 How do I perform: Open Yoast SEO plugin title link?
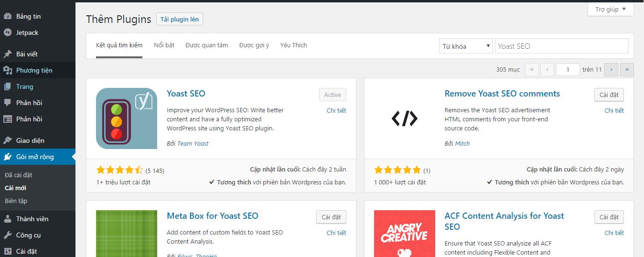186,94
